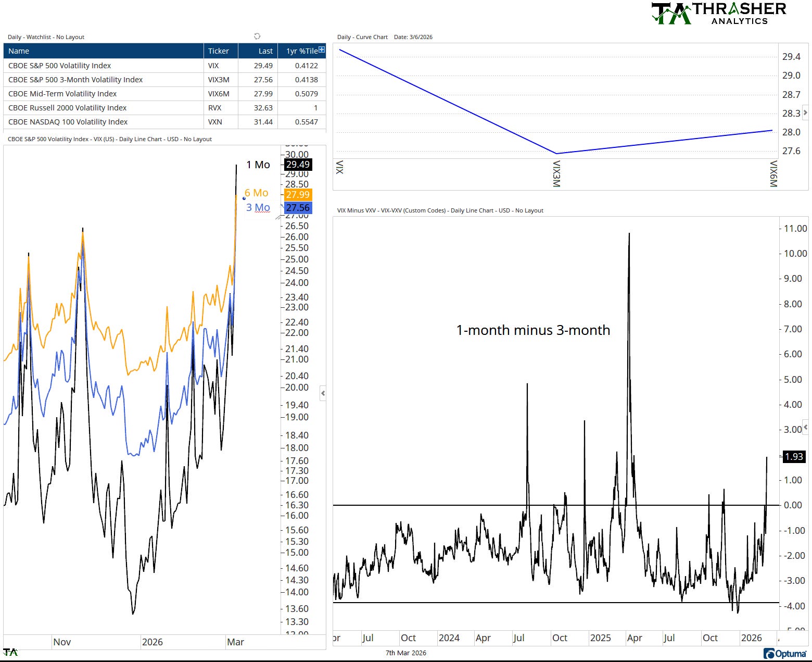Collapse the VIX line chart side arrow
Image resolution: width=812 pixels, height=662 pixels.
[323, 393]
